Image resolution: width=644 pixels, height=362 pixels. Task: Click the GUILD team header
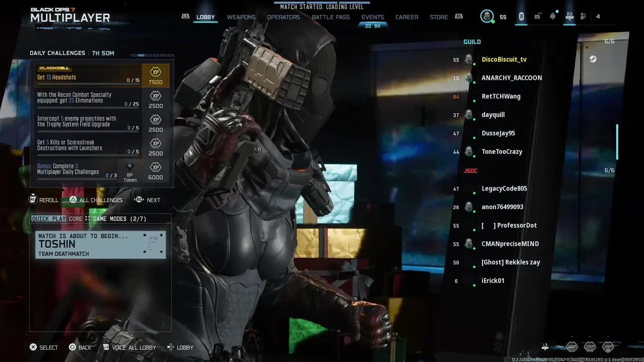tap(472, 42)
